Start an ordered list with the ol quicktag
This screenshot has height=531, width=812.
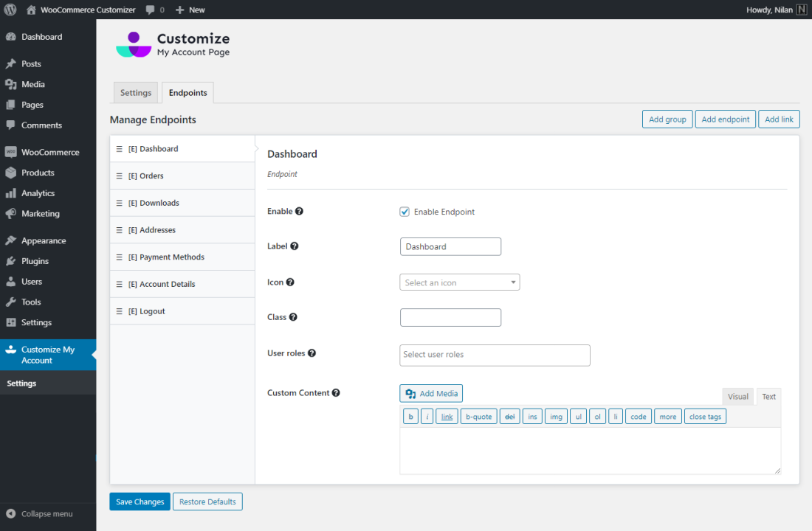pyautogui.click(x=598, y=416)
